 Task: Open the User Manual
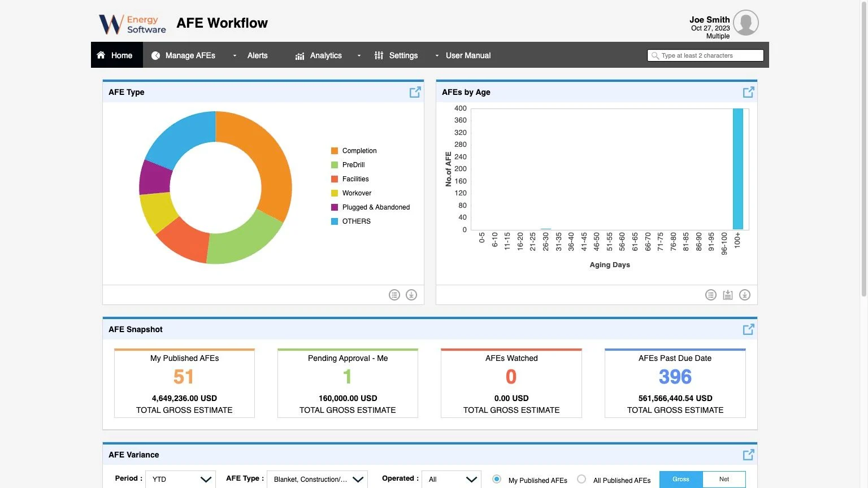(468, 55)
